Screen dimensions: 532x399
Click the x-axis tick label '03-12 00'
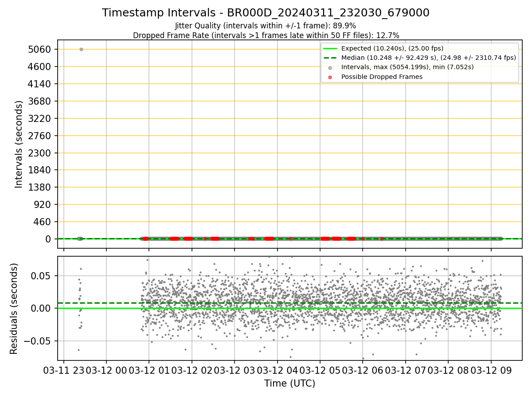(106, 370)
